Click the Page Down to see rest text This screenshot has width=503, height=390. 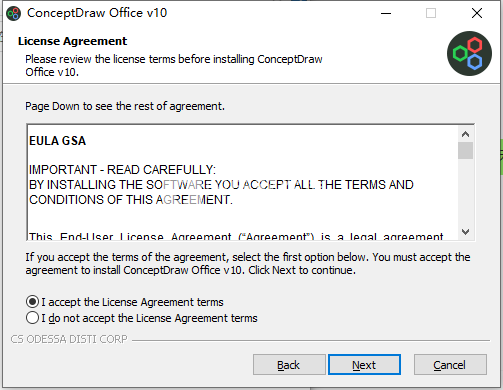tap(125, 106)
